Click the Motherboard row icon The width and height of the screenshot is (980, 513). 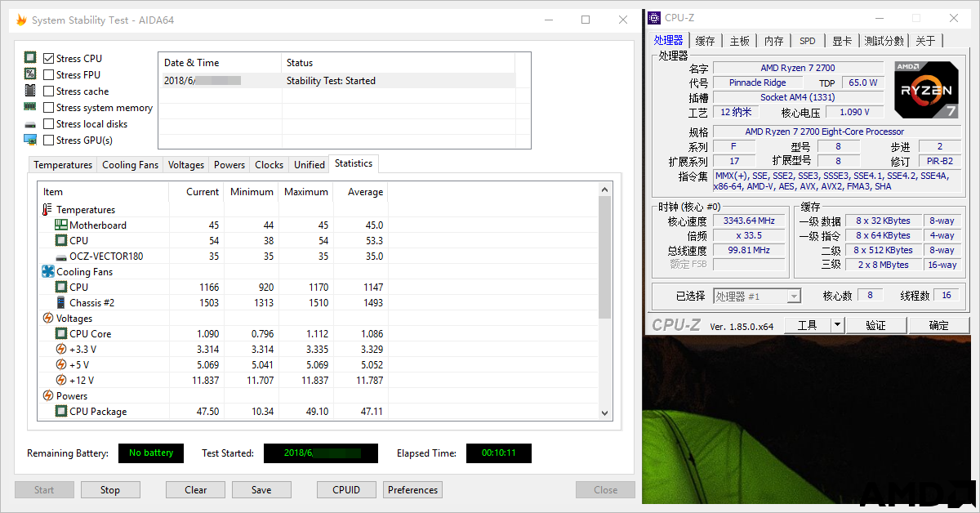61,225
